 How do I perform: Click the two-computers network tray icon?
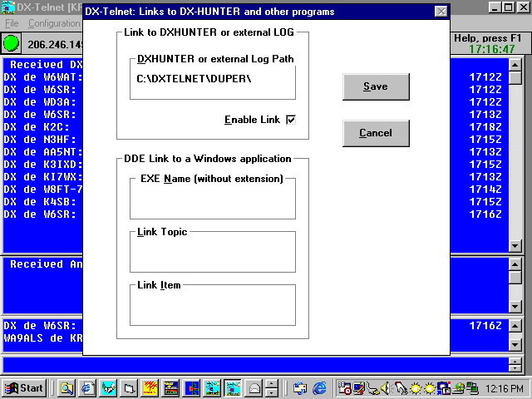pyautogui.click(x=472, y=388)
